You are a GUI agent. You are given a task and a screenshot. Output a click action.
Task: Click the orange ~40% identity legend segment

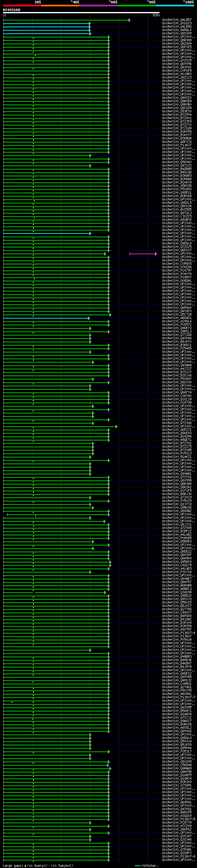pyautogui.click(x=60, y=6)
